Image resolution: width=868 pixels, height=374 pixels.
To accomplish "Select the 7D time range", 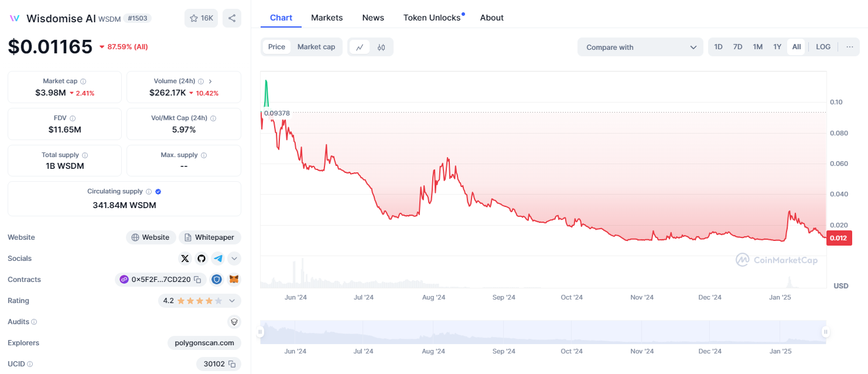I will tap(738, 47).
